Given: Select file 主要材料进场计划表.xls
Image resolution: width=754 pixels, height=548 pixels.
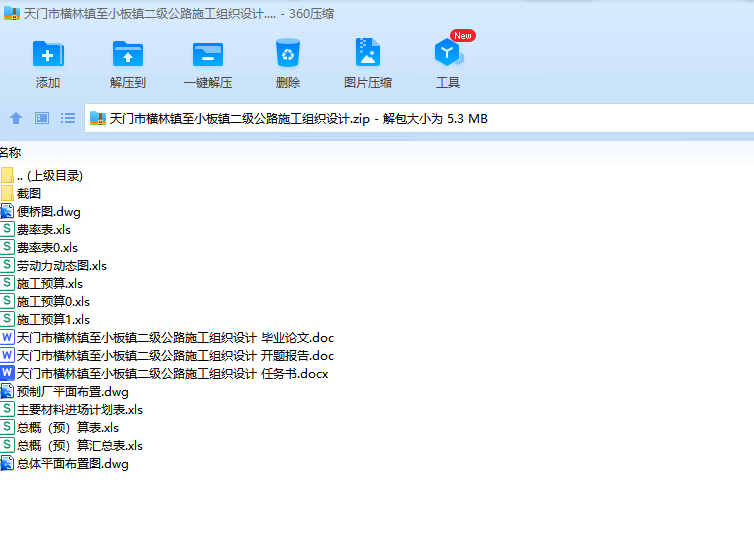Looking at the screenshot, I should click(72, 410).
